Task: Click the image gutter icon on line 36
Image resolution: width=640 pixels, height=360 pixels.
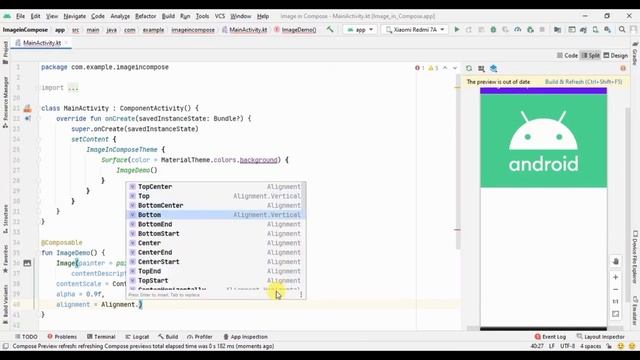Action: pyautogui.click(x=27, y=263)
